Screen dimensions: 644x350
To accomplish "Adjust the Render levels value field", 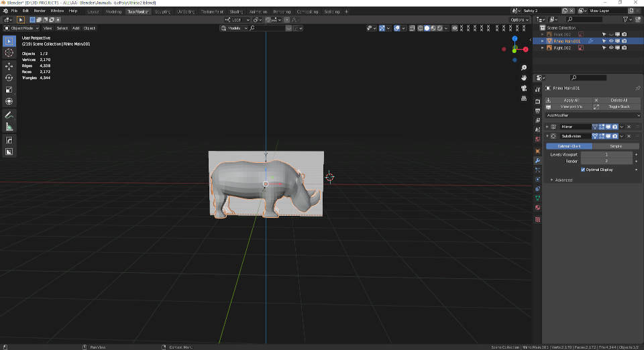I will 606,161.
